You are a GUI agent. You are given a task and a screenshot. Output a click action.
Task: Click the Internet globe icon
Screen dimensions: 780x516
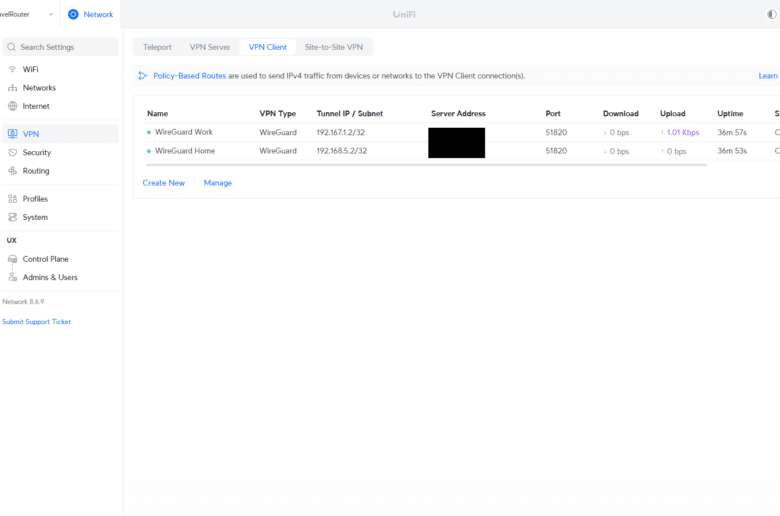[12, 106]
